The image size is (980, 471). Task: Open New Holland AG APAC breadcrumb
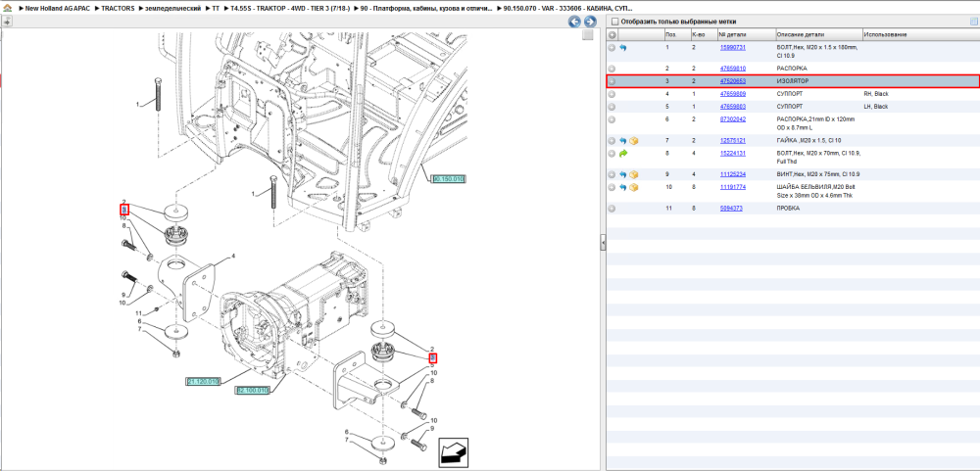click(58, 9)
